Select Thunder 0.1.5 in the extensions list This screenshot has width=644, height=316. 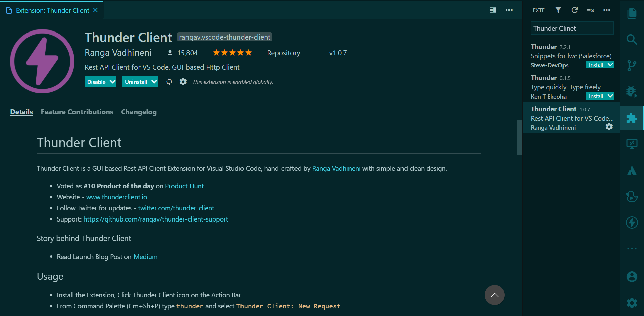(x=571, y=86)
